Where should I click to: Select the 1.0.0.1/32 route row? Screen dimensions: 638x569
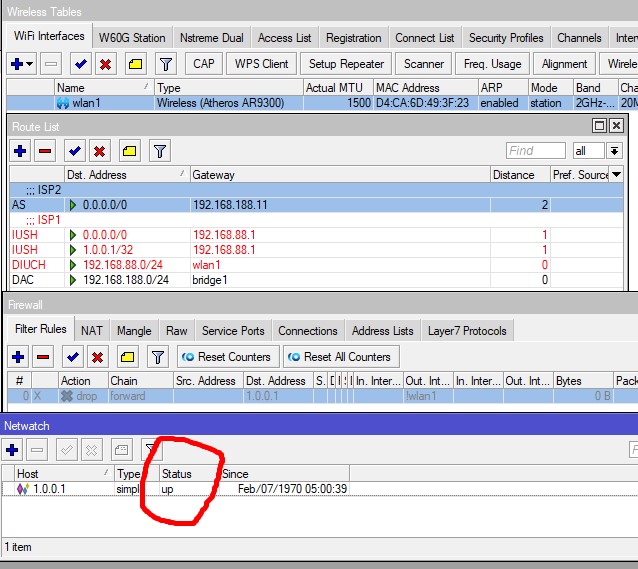tap(316, 250)
